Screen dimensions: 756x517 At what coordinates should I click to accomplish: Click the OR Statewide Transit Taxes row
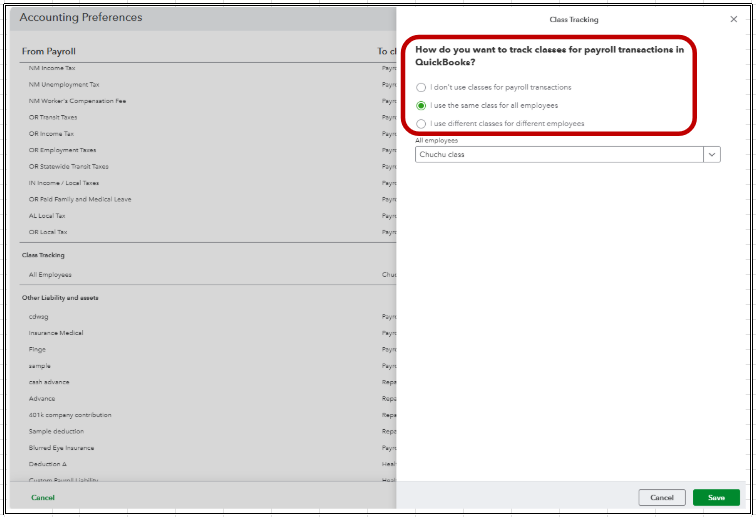pos(69,166)
